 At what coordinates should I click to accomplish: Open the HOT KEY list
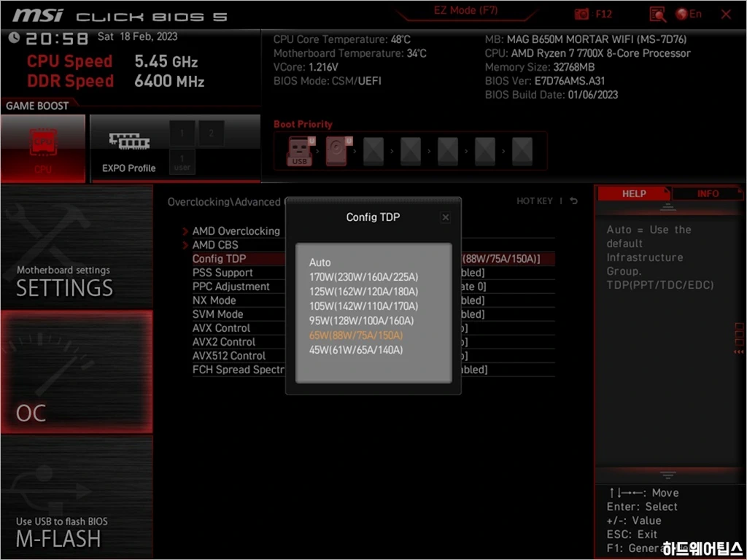(x=535, y=201)
